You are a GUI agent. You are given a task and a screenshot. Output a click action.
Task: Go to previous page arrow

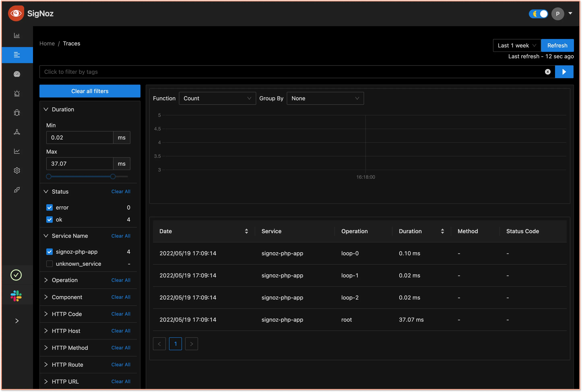point(159,344)
